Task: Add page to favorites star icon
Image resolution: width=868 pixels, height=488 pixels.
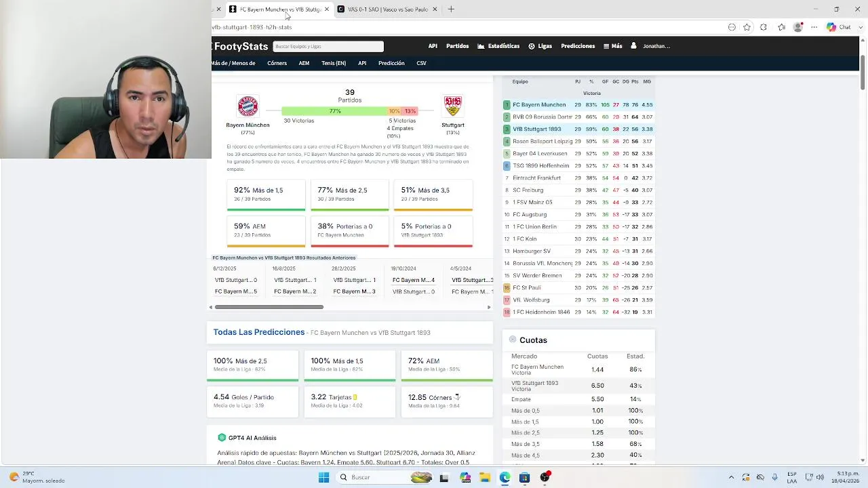Action: [747, 27]
